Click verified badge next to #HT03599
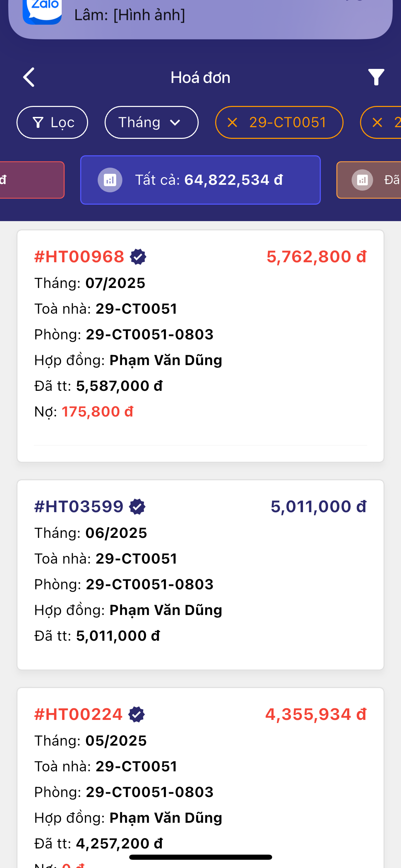 (x=137, y=507)
